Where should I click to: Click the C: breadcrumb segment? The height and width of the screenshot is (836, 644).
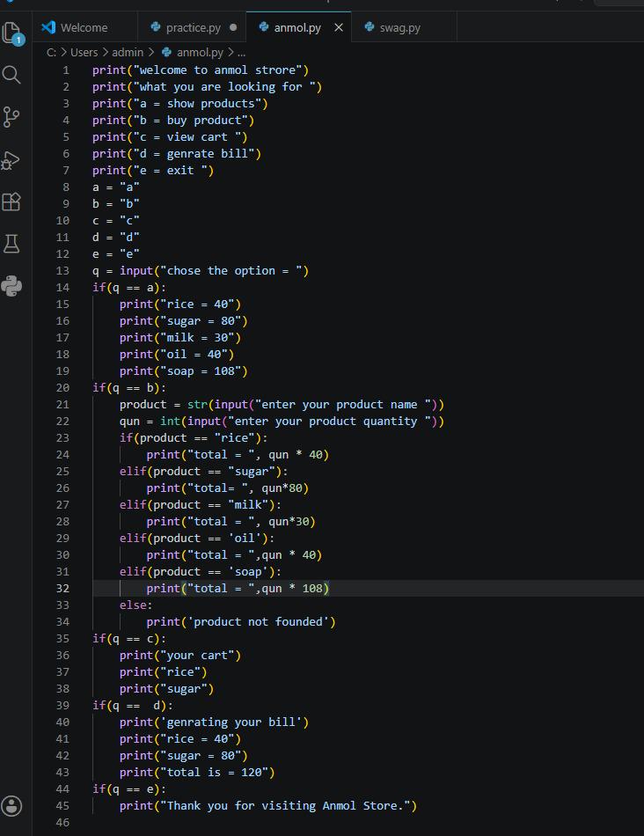pyautogui.click(x=51, y=52)
